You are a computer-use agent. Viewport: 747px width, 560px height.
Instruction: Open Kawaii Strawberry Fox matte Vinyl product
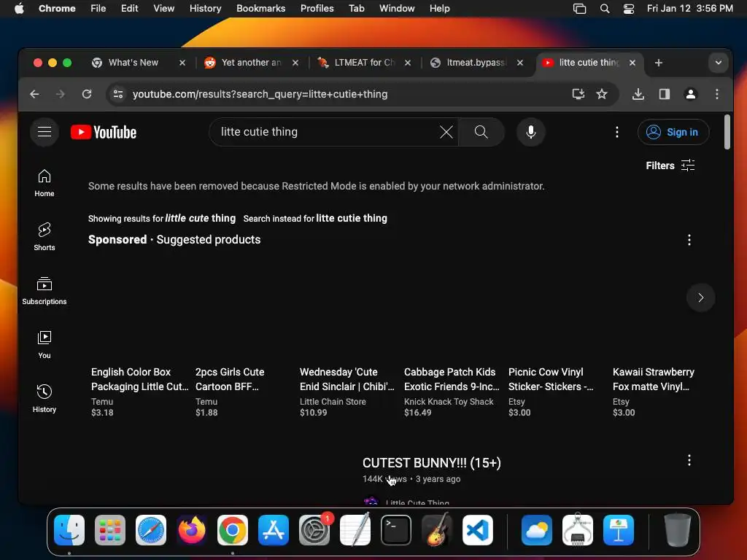click(x=653, y=379)
